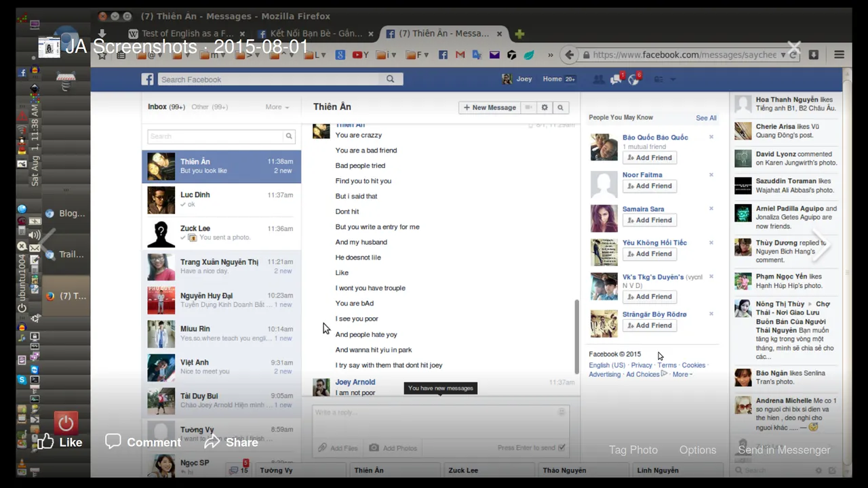Add Noor Faitma as friend
Image resolution: width=868 pixels, height=488 pixels.
(x=650, y=186)
